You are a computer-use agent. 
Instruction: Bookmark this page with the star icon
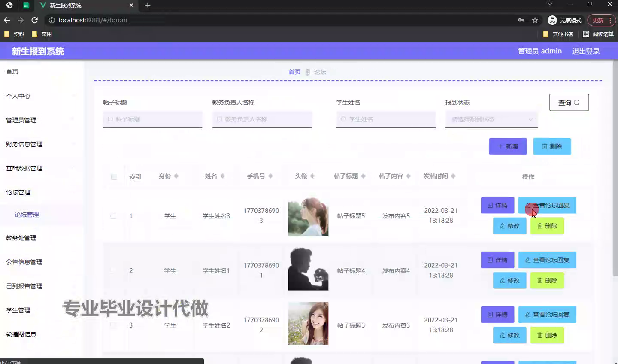point(535,20)
